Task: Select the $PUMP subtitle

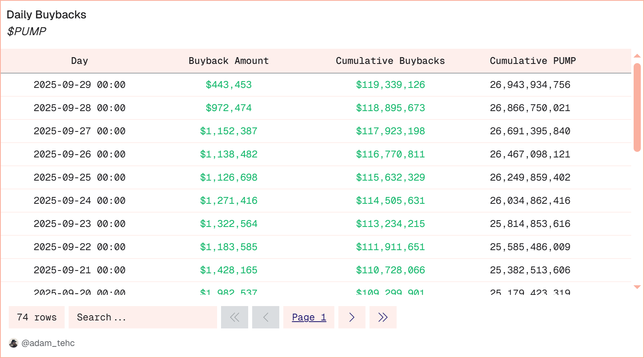Action: point(26,31)
